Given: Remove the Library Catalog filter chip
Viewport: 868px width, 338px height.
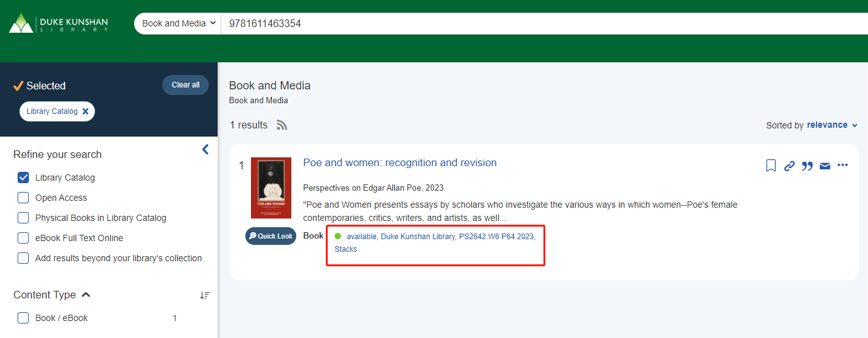Looking at the screenshot, I should 86,111.
